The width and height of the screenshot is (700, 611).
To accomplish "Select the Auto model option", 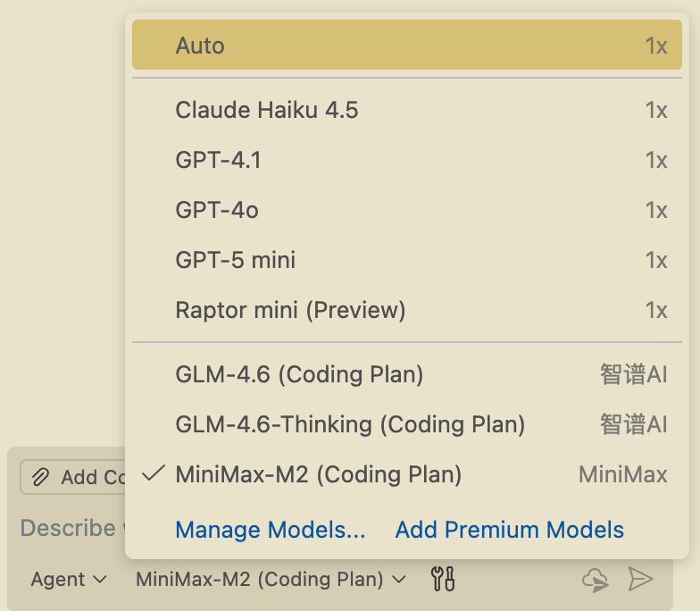I will [407, 45].
